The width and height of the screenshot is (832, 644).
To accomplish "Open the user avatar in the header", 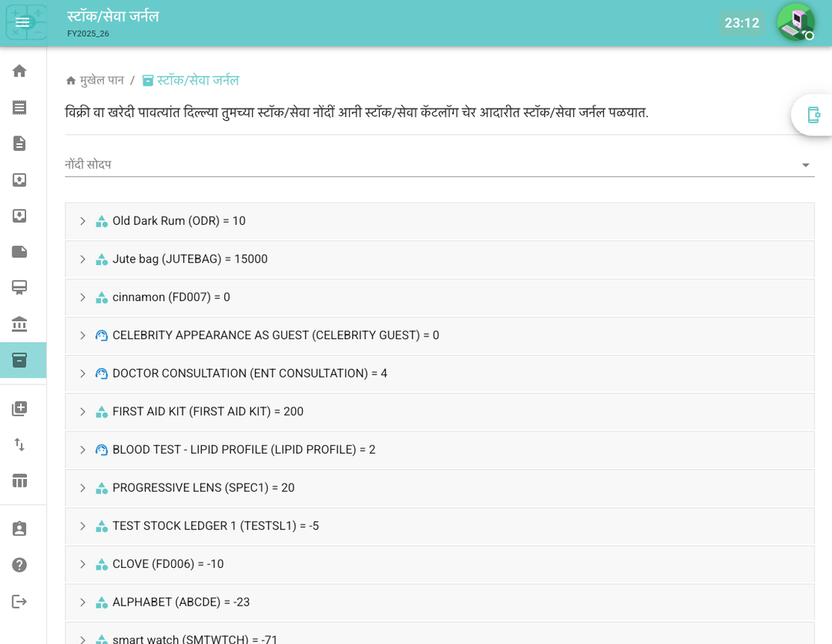I will [x=795, y=22].
